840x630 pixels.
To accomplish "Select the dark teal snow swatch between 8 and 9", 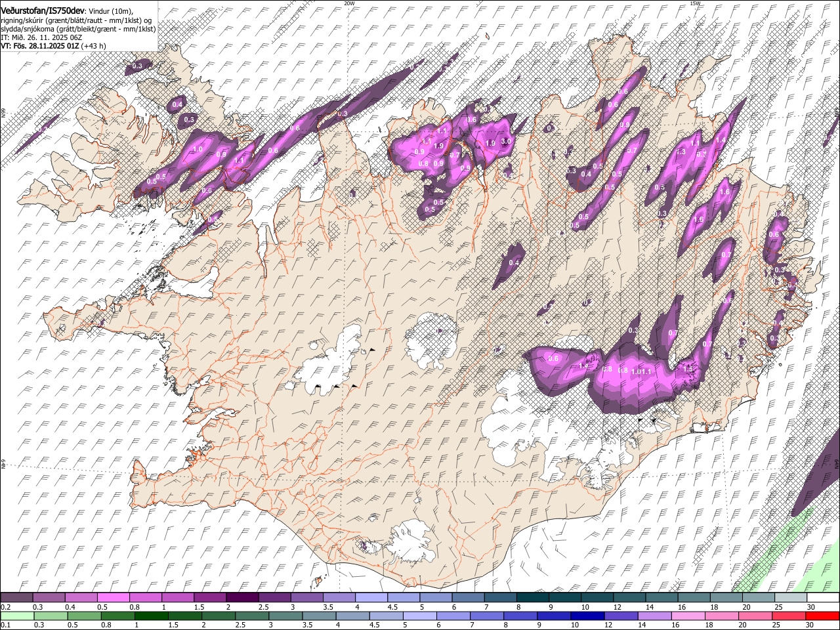I will pos(532,598).
